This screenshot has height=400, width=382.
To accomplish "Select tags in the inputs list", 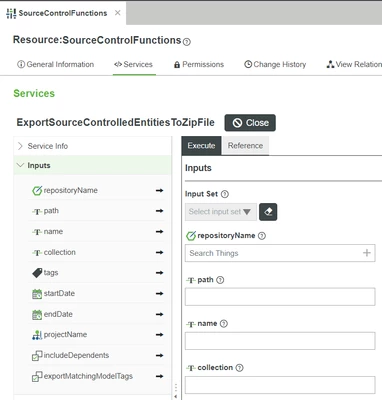I will coord(51,273).
